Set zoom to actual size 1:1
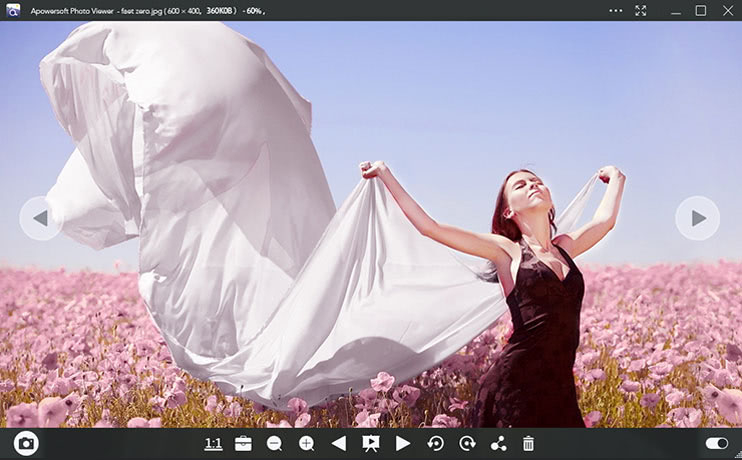 (x=213, y=443)
